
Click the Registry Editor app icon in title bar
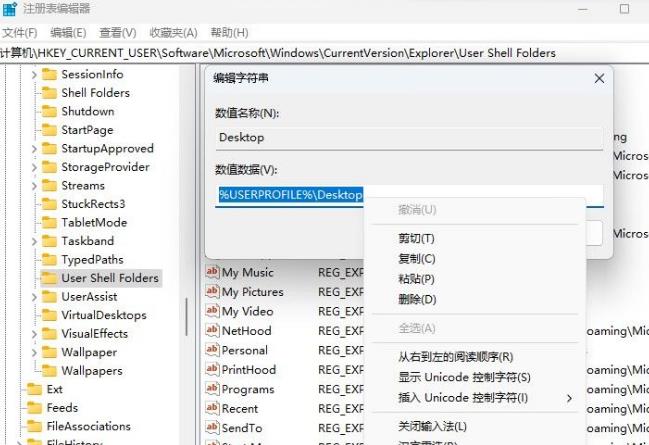click(x=9, y=9)
